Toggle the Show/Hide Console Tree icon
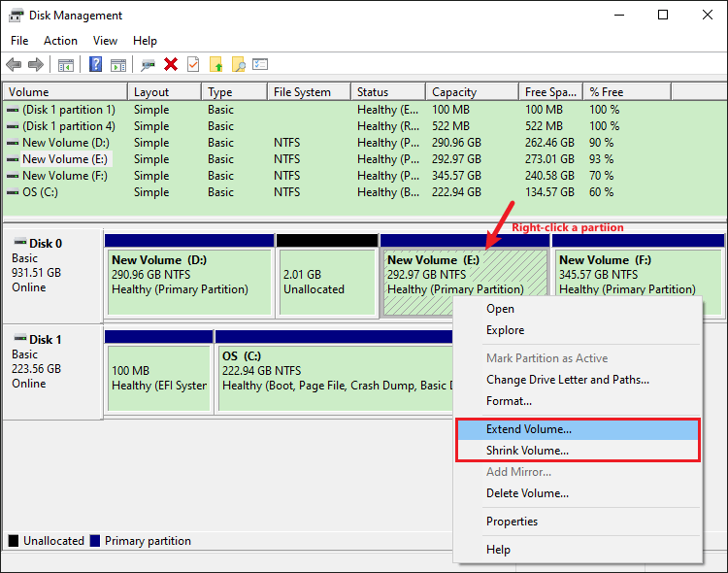The width and height of the screenshot is (728, 573). (65, 65)
